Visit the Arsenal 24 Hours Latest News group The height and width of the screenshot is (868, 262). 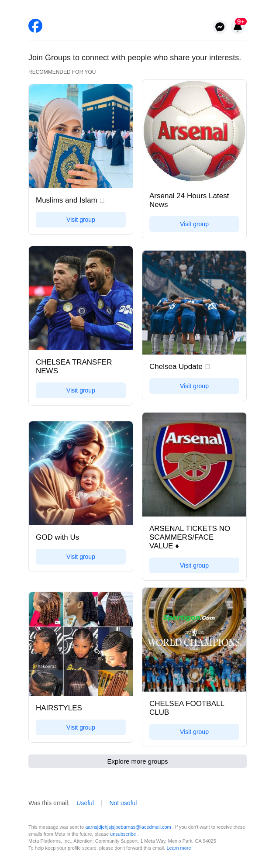194,224
